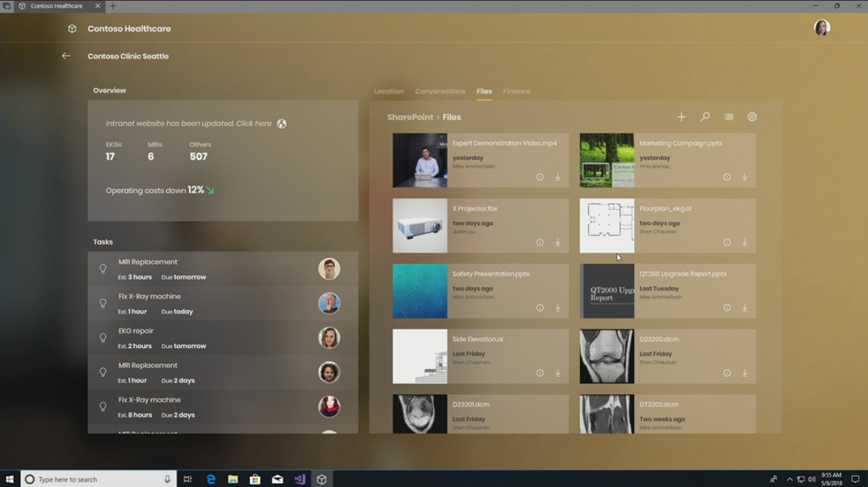The height and width of the screenshot is (487, 868).
Task: Click the Contoso Healthcare cube logo icon
Action: [x=72, y=29]
